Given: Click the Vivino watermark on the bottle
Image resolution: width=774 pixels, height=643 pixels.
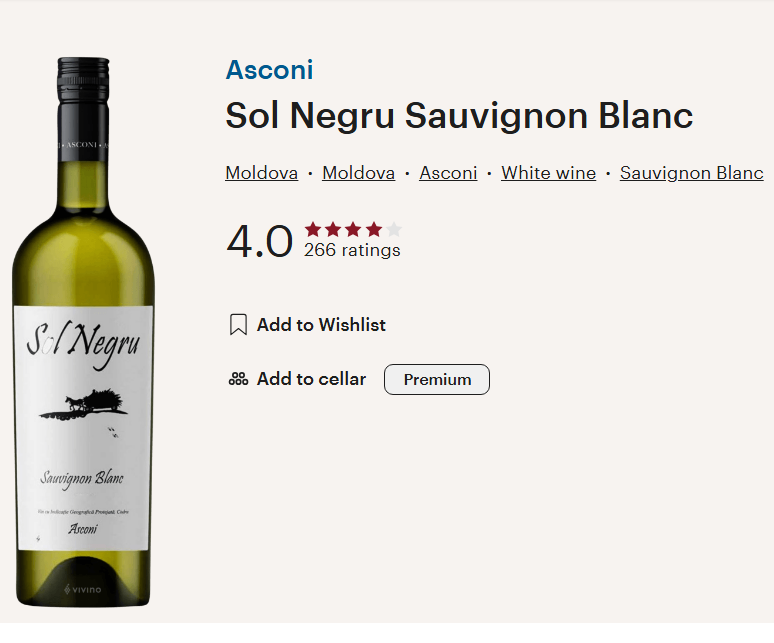Looking at the screenshot, I should [83, 590].
